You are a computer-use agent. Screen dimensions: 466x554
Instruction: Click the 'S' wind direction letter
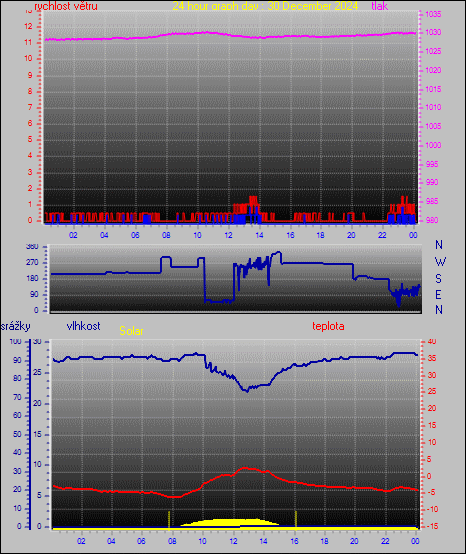coord(438,279)
